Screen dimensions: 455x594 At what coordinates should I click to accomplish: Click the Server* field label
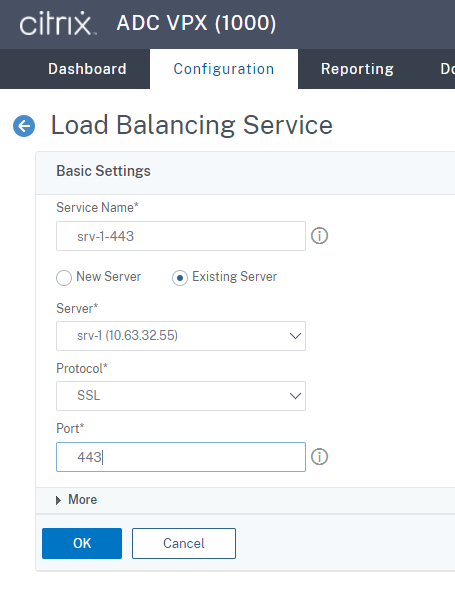(77, 308)
